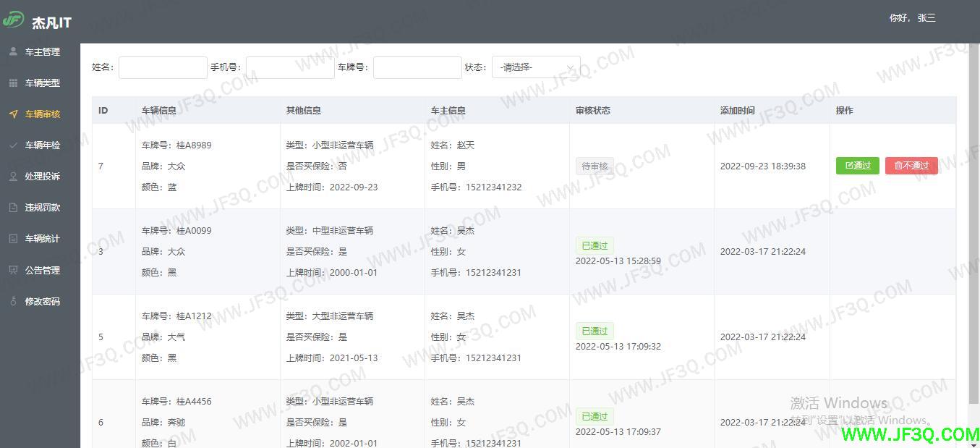
Task: Click the 车辆审核 arrow icon
Action: pos(13,114)
